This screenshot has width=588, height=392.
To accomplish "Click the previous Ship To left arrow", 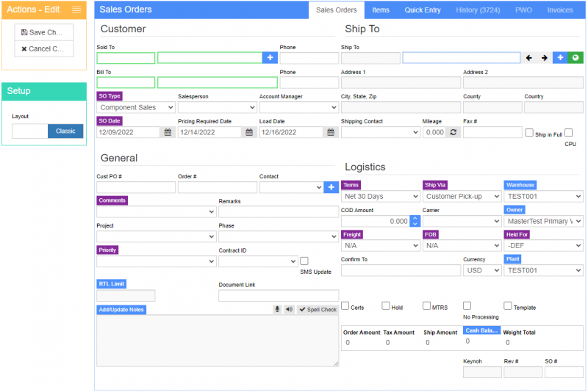I will pos(529,58).
